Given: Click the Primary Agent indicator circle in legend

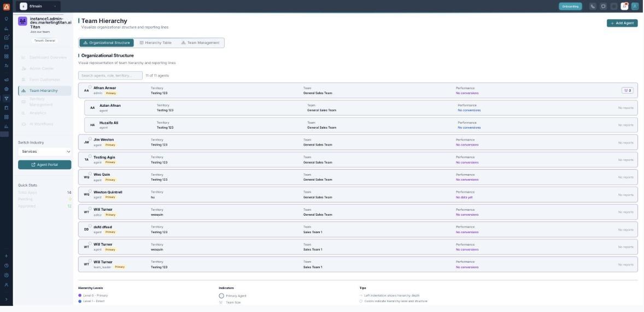Looking at the screenshot, I should tap(221, 296).
